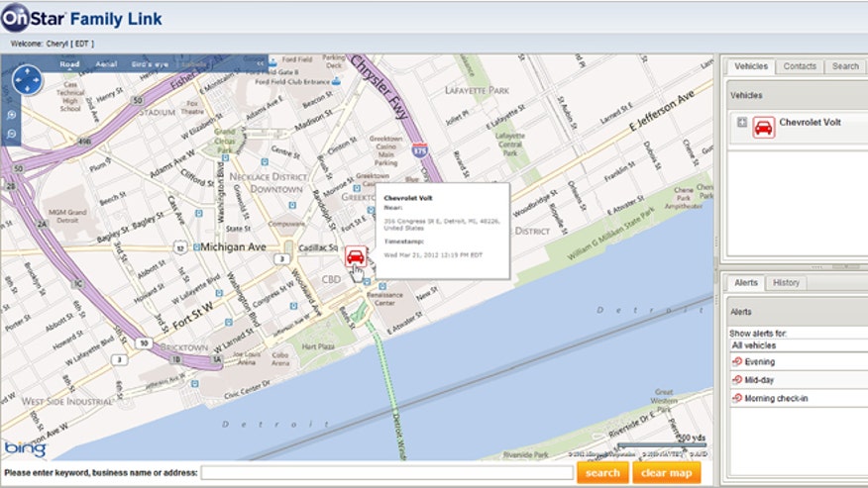Pan the map up with compass arrow
868x488 pixels.
pyautogui.click(x=27, y=71)
